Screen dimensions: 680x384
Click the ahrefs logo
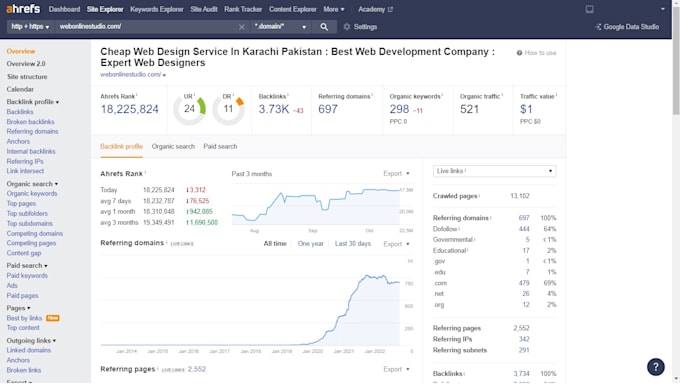click(23, 9)
